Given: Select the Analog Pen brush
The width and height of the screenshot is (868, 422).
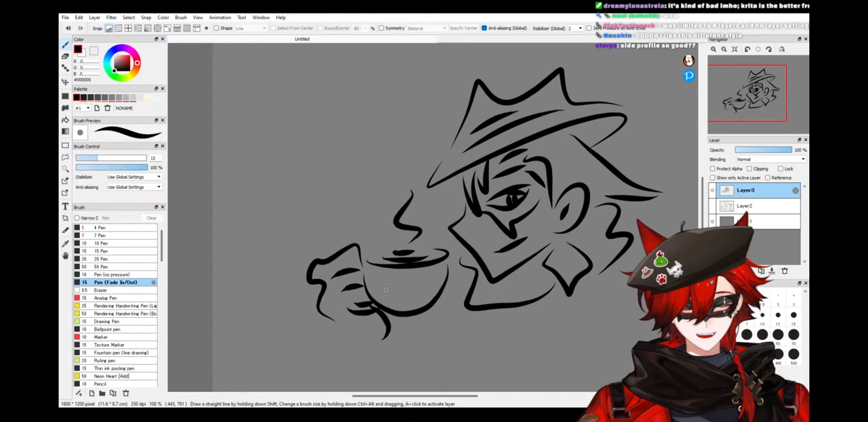Looking at the screenshot, I should click(106, 298).
